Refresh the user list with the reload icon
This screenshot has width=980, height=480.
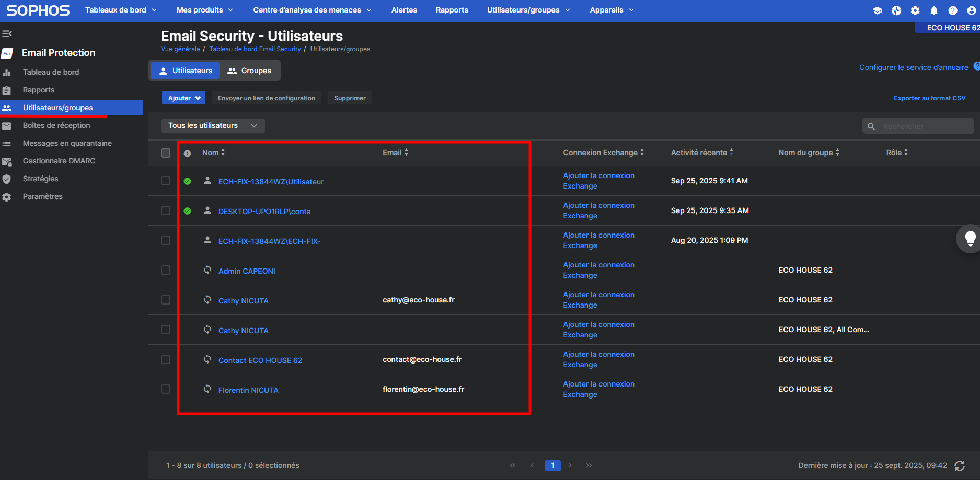point(960,465)
